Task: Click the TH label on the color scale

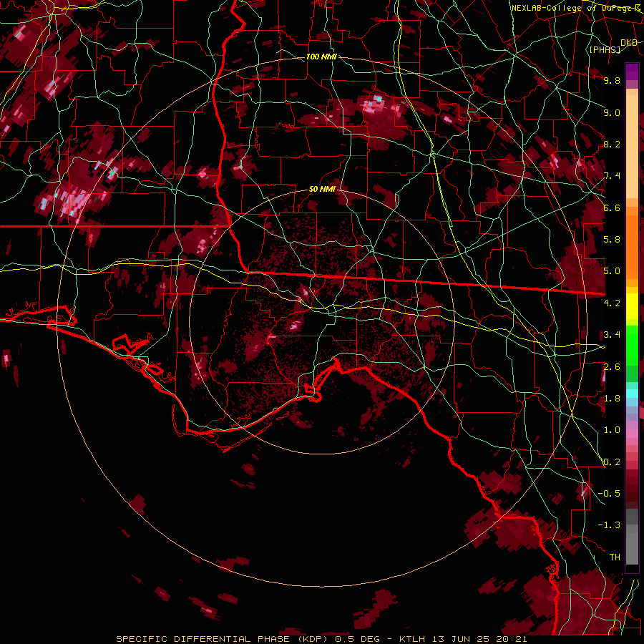Action: 615,557
